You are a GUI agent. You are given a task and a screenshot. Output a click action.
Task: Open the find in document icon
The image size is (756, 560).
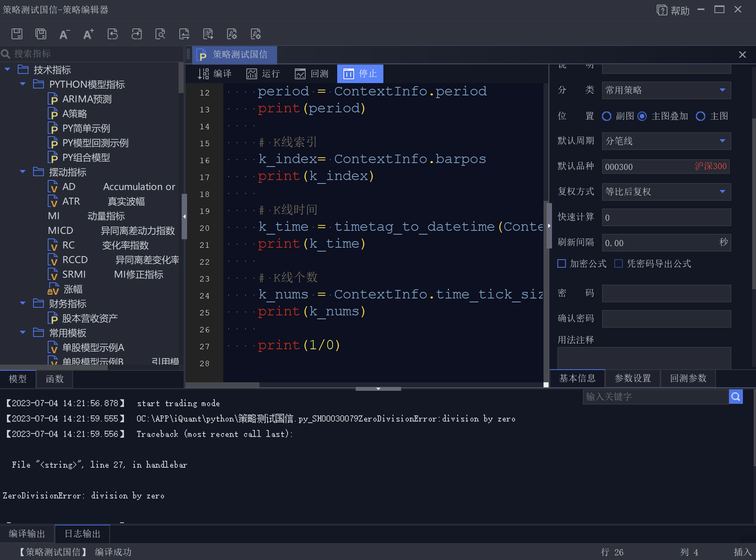160,34
